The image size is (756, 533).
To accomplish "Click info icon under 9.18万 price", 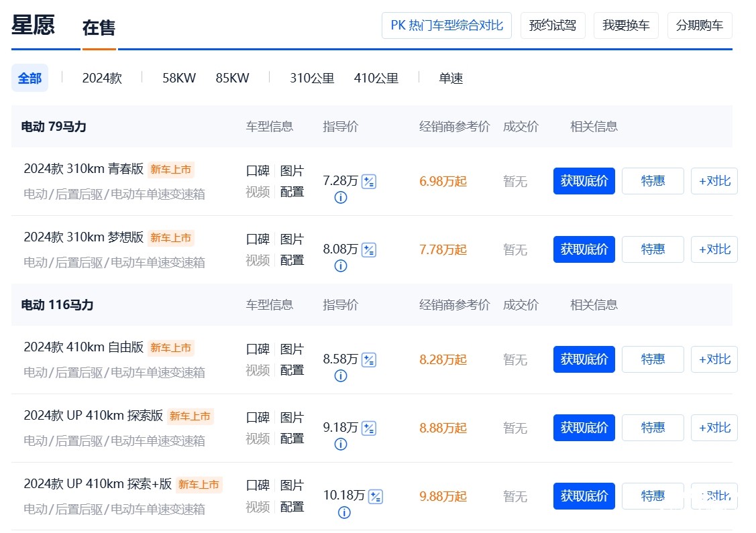I will pyautogui.click(x=341, y=445).
